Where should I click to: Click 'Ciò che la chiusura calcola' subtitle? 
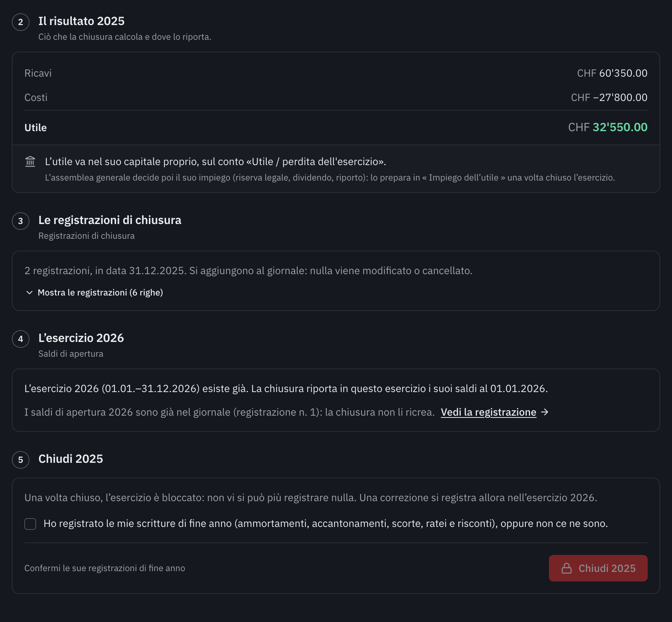(125, 37)
